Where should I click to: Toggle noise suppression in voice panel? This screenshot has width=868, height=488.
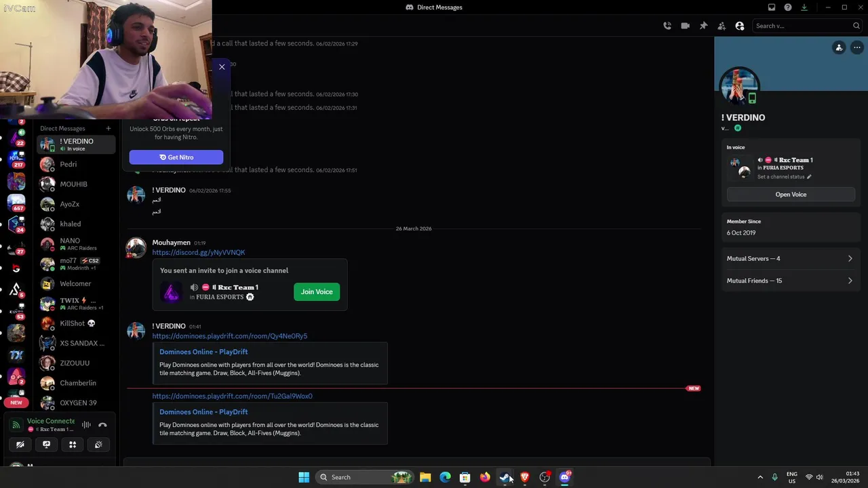[x=86, y=425]
